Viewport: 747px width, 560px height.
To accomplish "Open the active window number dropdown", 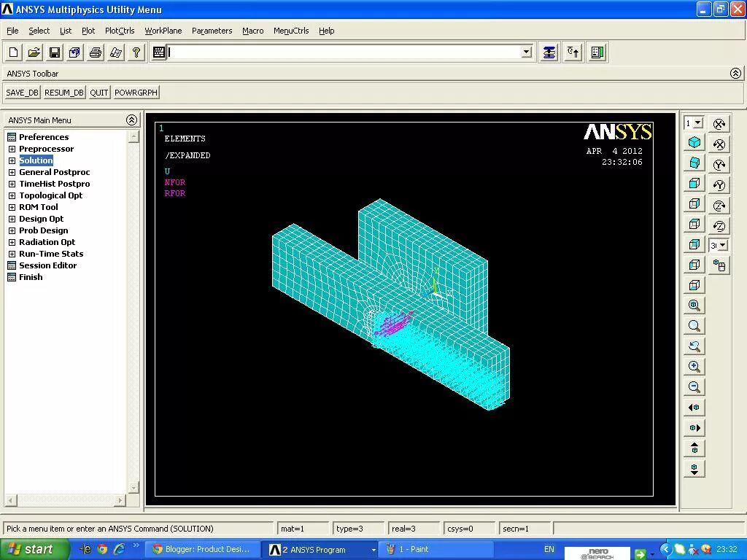I will 698,122.
